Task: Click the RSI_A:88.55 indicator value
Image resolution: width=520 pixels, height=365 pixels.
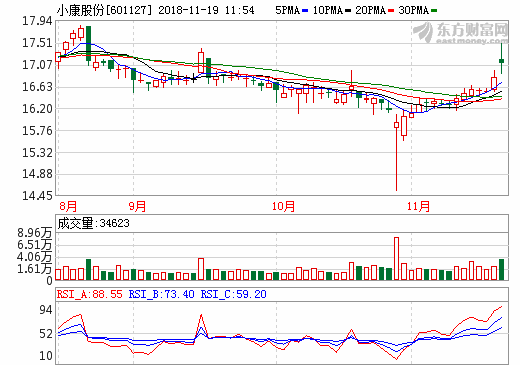Action: (x=90, y=294)
